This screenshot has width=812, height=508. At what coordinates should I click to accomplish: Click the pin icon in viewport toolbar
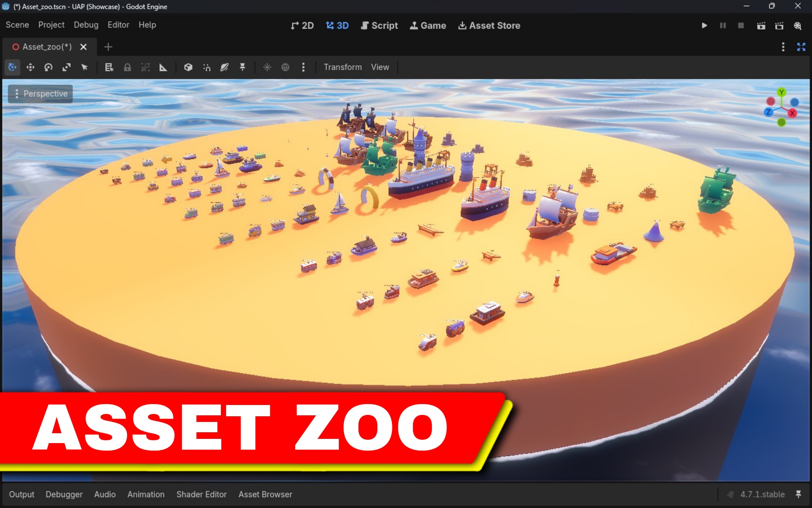click(242, 67)
